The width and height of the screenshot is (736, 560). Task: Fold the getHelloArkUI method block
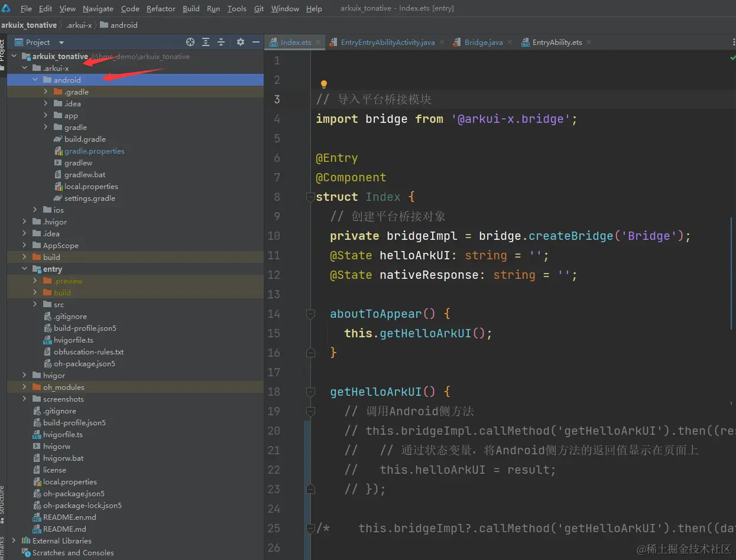[x=310, y=392]
